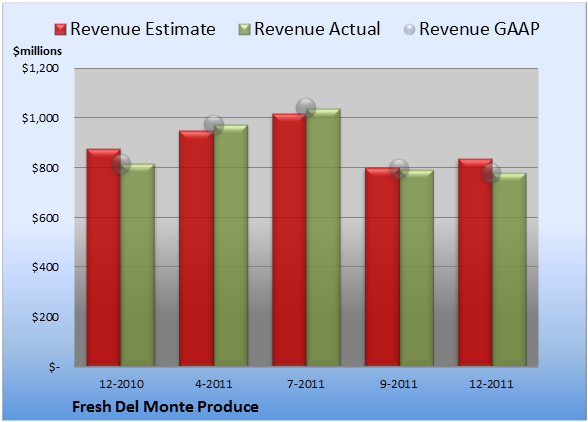This screenshot has width=588, height=422.
Task: Select the red estimate bar for 7-2011
Action: (289, 240)
